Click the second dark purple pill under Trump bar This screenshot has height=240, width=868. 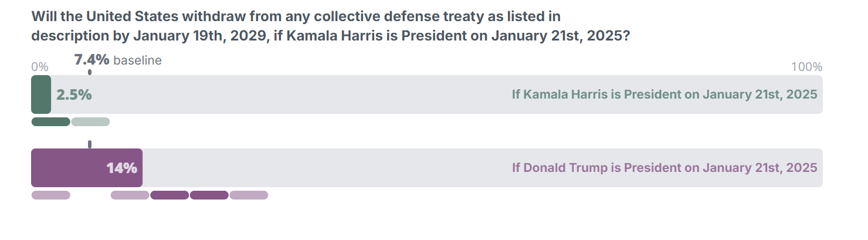(209, 195)
